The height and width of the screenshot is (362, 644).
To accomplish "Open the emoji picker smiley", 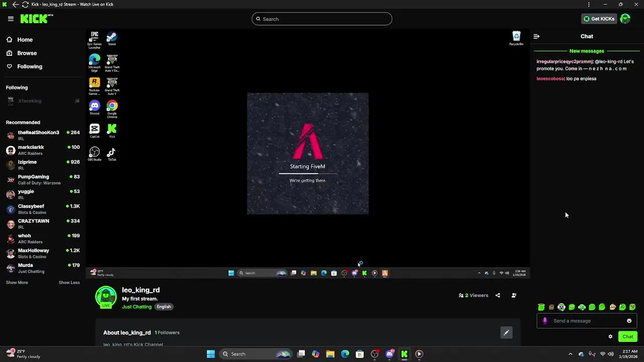I will 629,321.
